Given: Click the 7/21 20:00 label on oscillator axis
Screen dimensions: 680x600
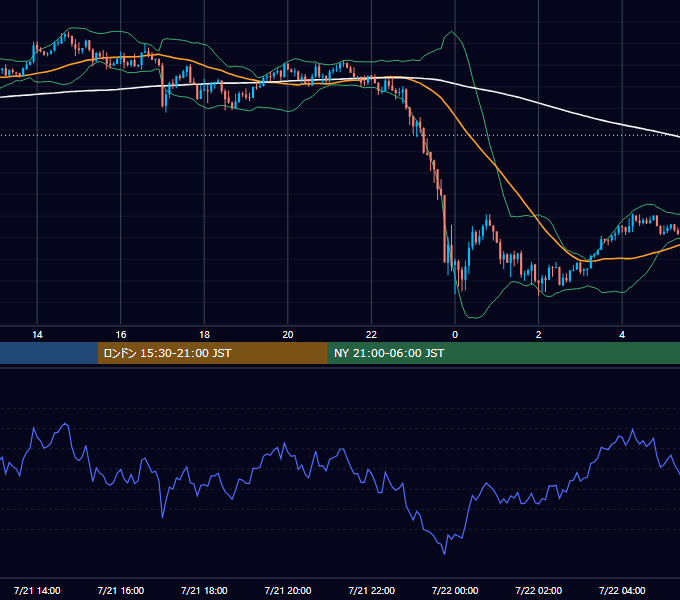Looking at the screenshot, I should coord(288,590).
